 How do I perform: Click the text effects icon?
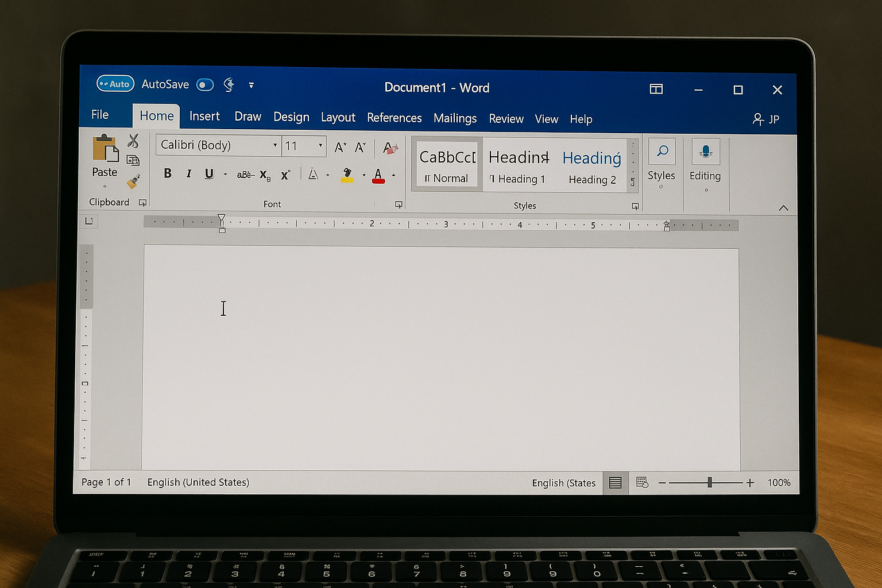point(313,173)
